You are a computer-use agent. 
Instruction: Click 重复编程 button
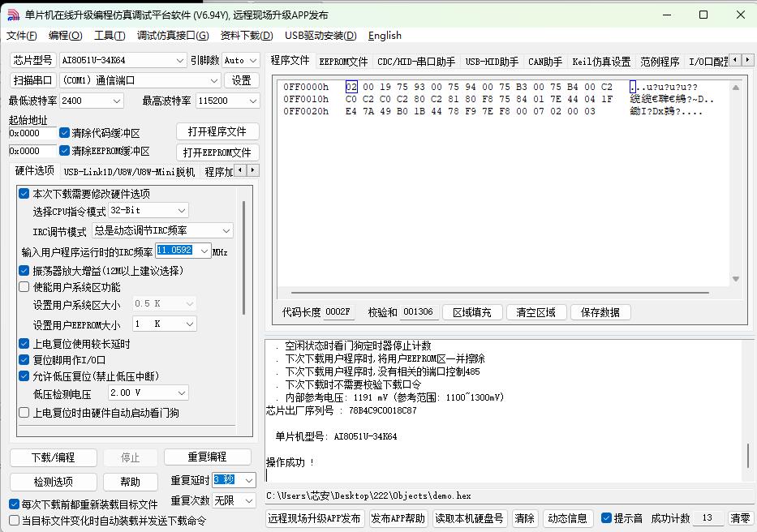(x=207, y=457)
